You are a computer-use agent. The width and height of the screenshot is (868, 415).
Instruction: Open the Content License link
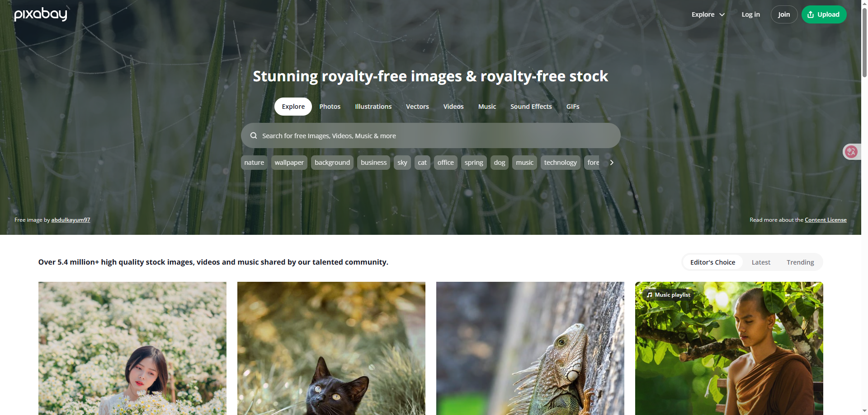[826, 220]
